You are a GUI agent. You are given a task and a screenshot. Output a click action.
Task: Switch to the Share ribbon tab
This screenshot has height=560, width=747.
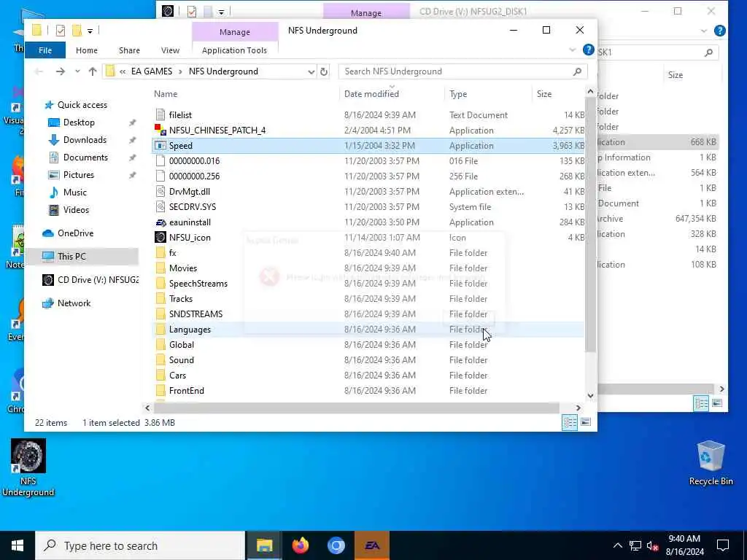(130, 50)
